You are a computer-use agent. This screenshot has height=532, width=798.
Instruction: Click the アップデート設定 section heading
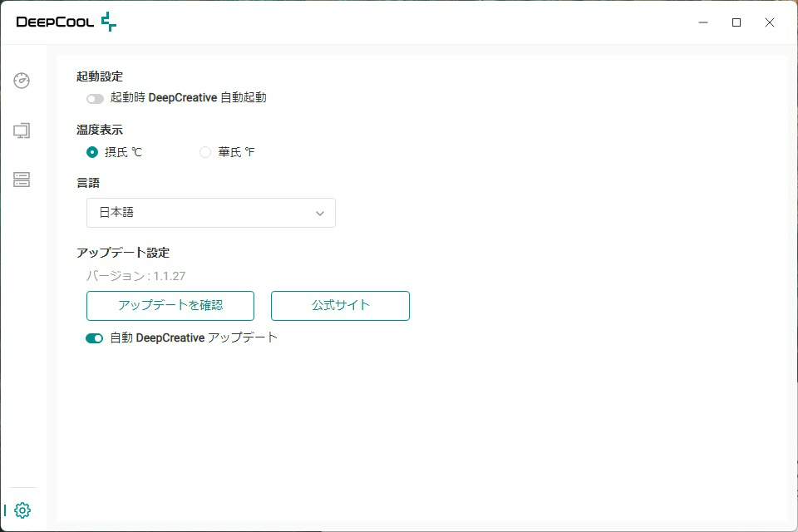coord(123,253)
